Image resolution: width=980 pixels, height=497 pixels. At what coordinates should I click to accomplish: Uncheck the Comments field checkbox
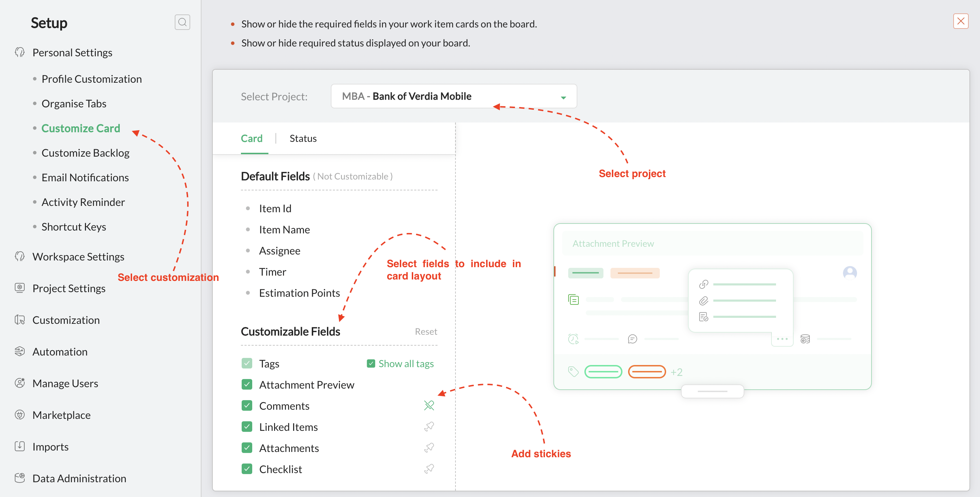[x=247, y=405]
